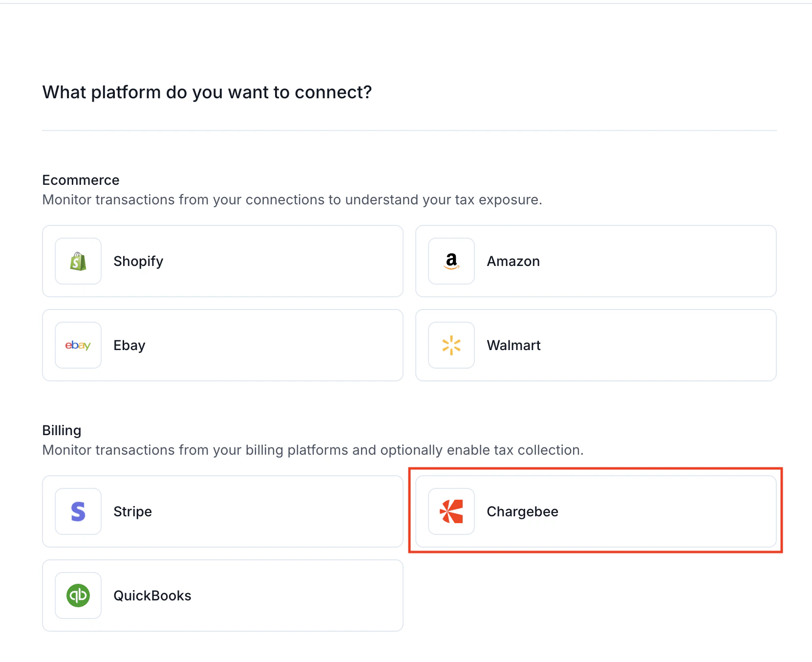
Task: Click the Walmart spark logo icon
Action: tap(451, 345)
